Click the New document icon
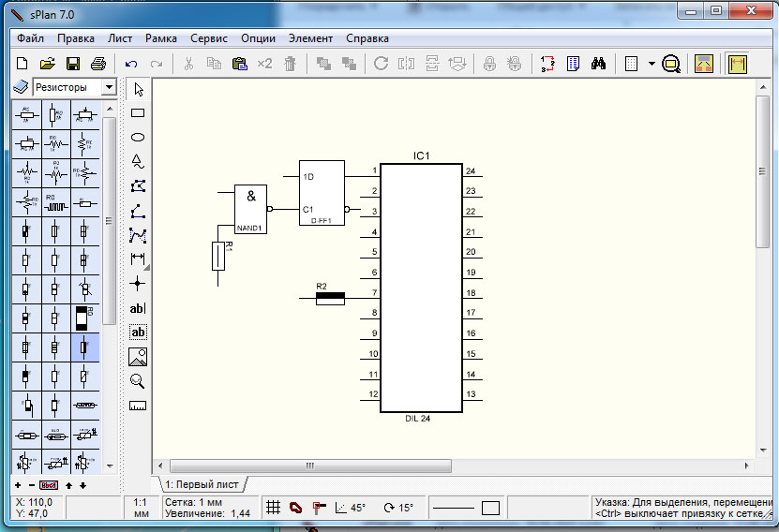This screenshot has width=779, height=532. click(x=22, y=64)
